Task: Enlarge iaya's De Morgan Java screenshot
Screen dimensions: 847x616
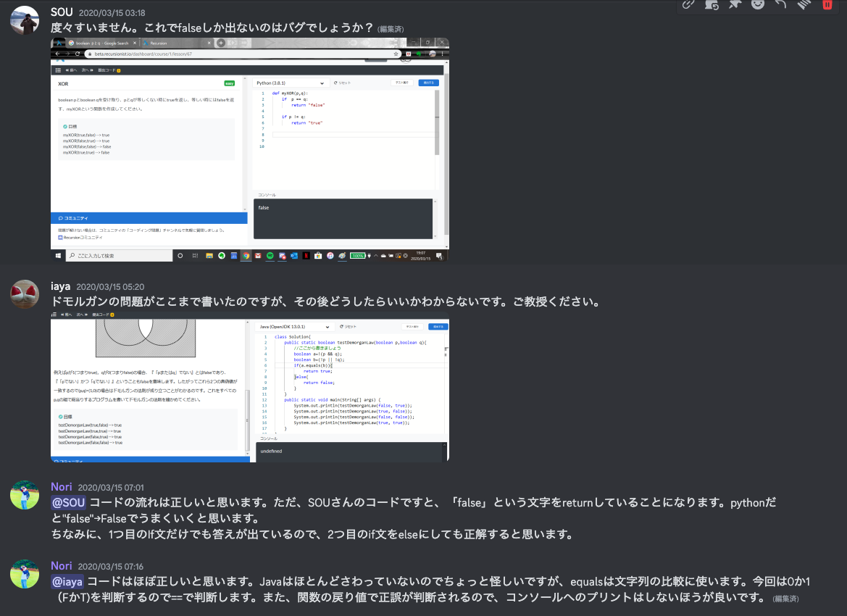Action: click(x=250, y=390)
